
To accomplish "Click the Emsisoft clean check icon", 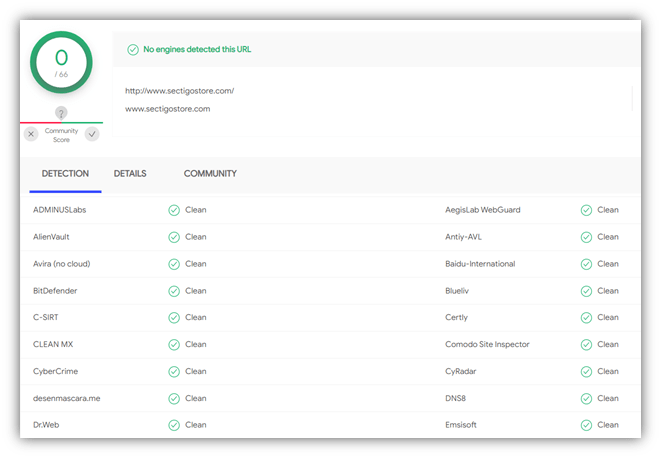I will (586, 425).
